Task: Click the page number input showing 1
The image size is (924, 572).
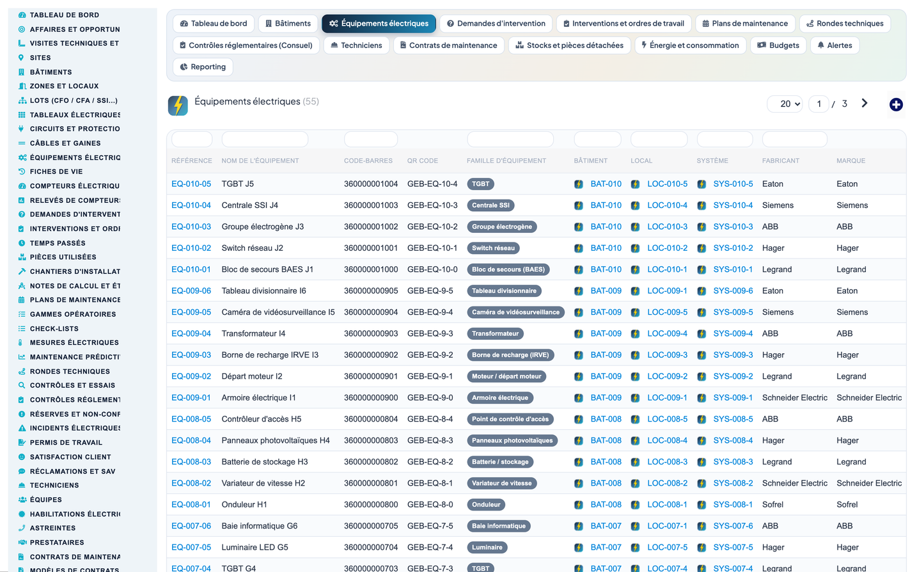Action: click(818, 104)
